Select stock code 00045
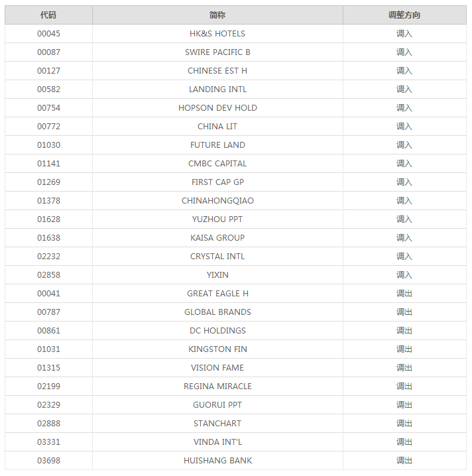The width and height of the screenshot is (472, 476). click(x=48, y=34)
